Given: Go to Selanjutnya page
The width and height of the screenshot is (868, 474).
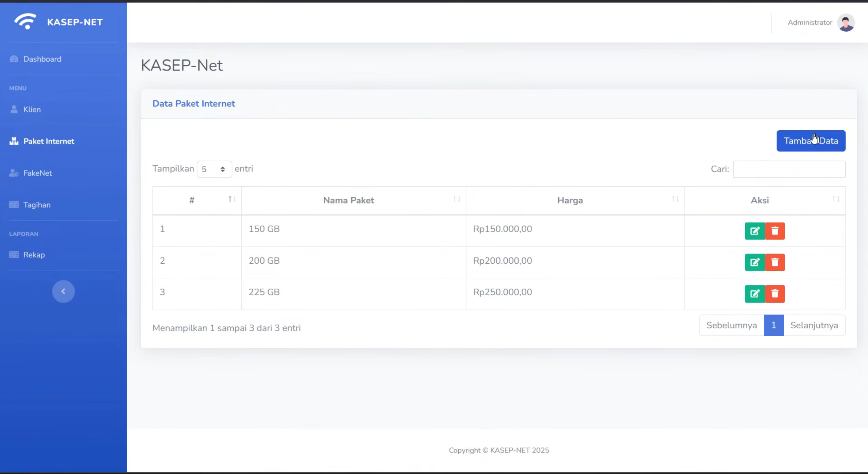Looking at the screenshot, I should point(814,325).
